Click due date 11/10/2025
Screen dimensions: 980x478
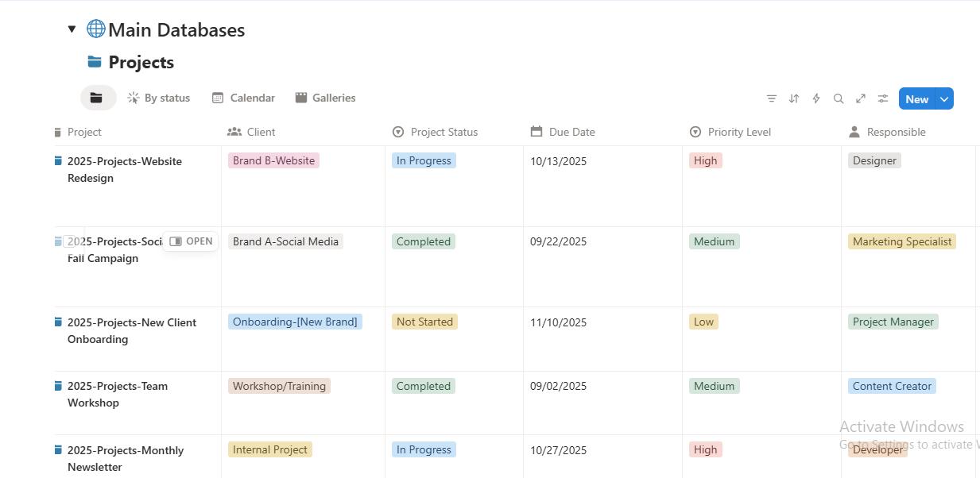pyautogui.click(x=558, y=322)
